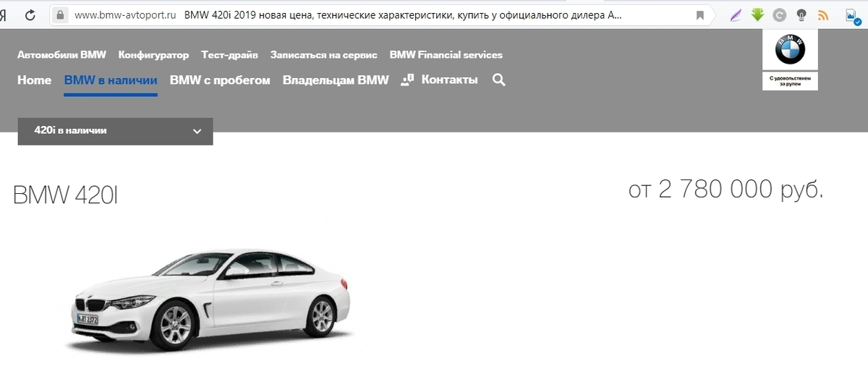Open Записаться на сервис
Image resolution: width=868 pixels, height=374 pixels.
click(323, 55)
